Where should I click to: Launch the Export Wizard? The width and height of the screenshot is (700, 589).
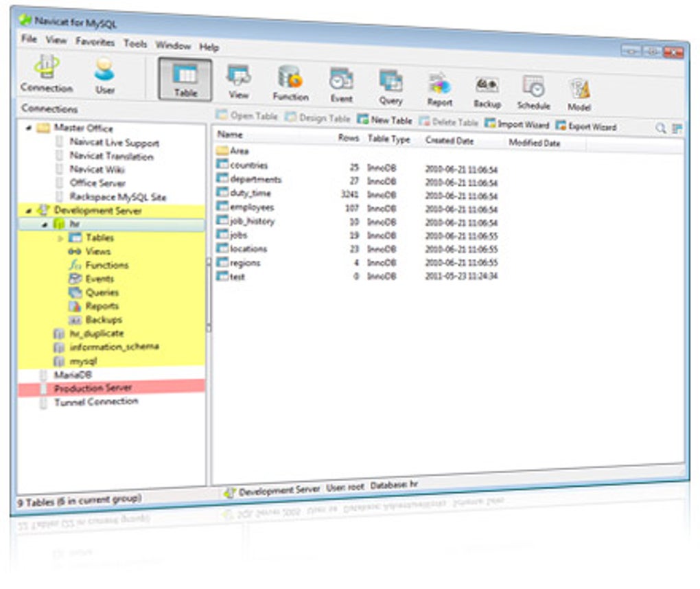585,126
